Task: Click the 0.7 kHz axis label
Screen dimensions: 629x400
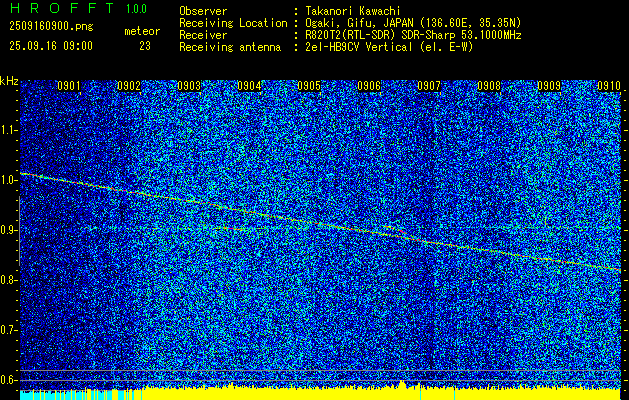Action: (x=8, y=330)
